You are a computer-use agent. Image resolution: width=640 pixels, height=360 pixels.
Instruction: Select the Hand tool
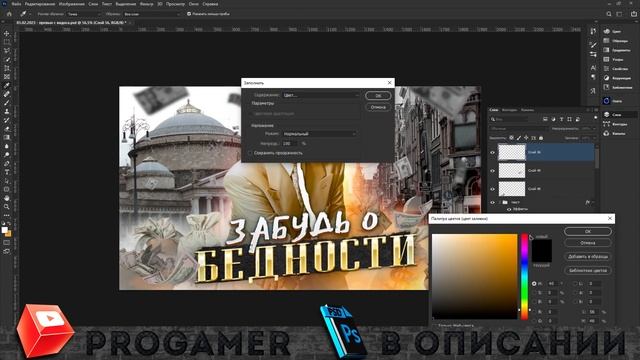[x=7, y=198]
